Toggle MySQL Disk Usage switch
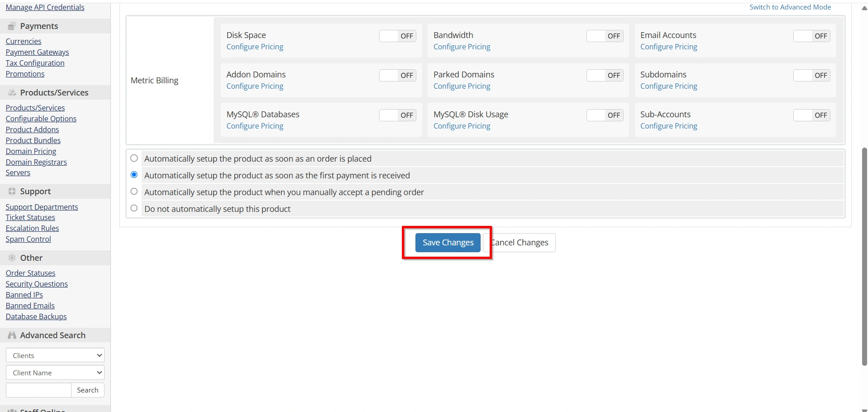This screenshot has width=868, height=412. [x=605, y=115]
